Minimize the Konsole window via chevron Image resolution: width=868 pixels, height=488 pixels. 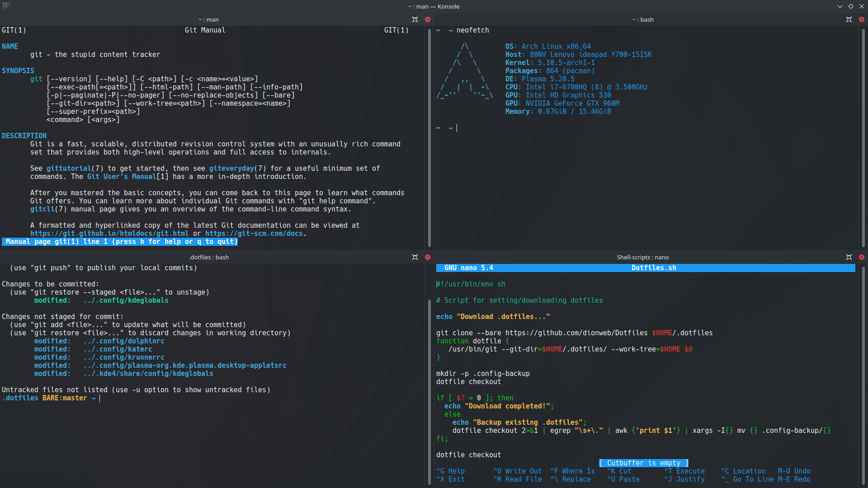(x=840, y=6)
